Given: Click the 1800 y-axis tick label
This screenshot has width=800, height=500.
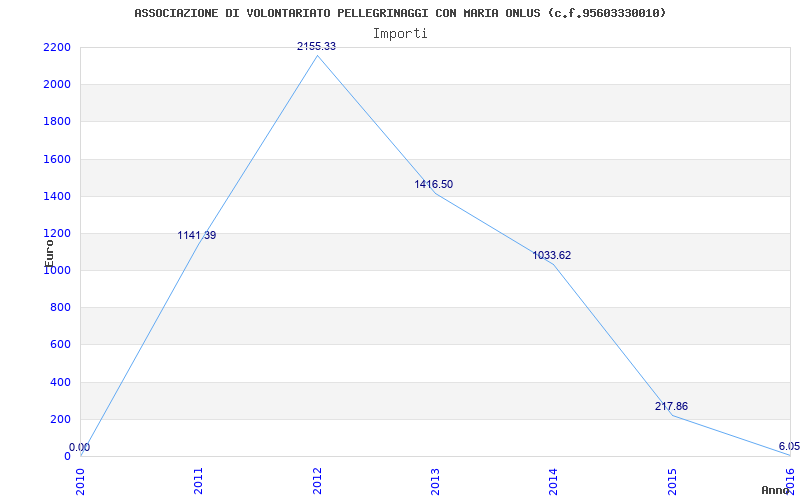Looking at the screenshot, I should coord(57,122).
